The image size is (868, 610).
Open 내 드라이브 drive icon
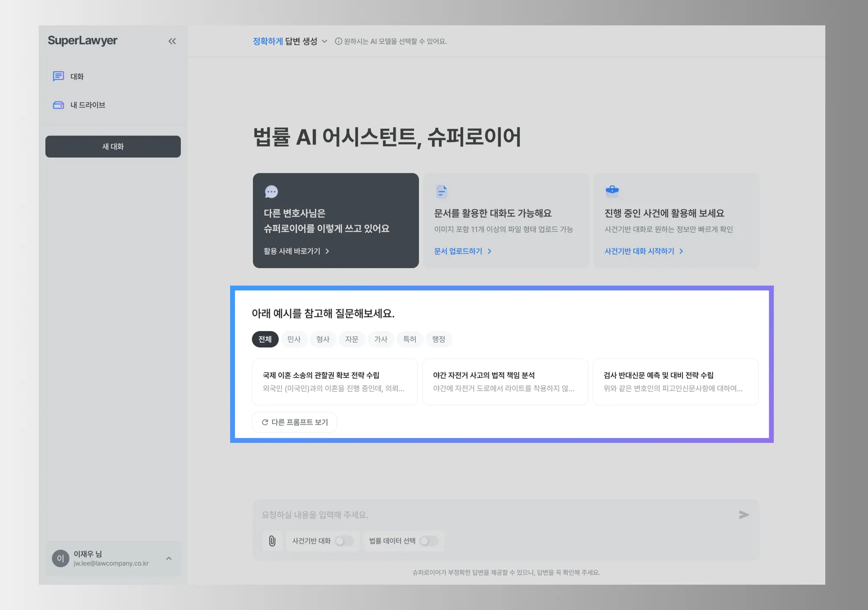[58, 105]
